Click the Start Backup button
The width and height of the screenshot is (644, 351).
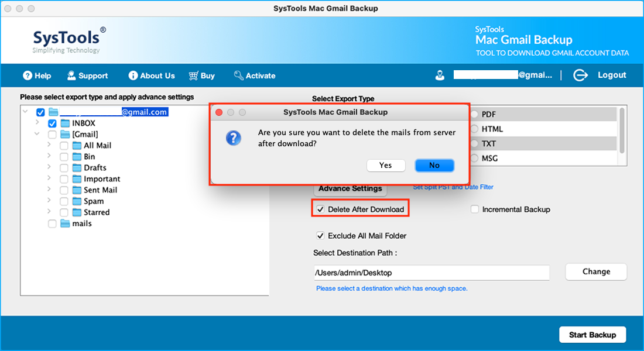pos(592,335)
